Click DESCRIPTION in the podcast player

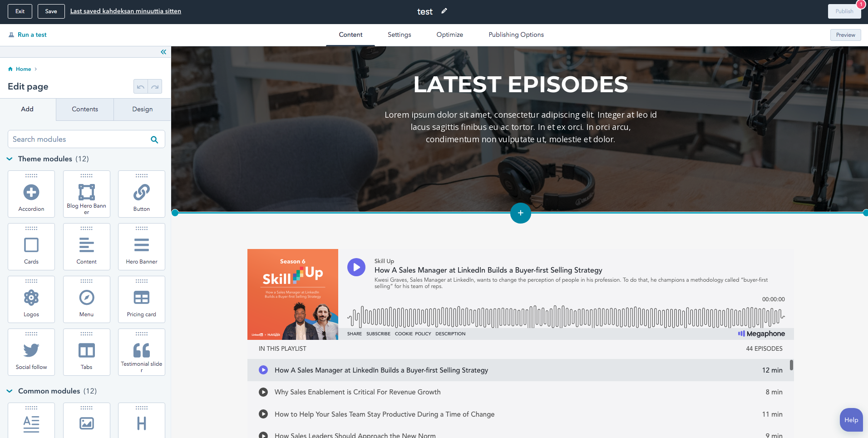450,334
